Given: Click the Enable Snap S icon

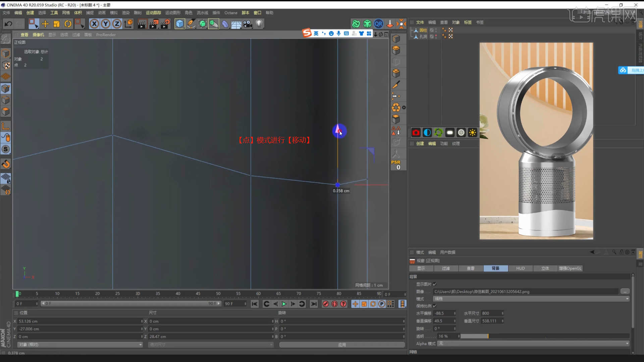Looking at the screenshot, I should (x=6, y=149).
